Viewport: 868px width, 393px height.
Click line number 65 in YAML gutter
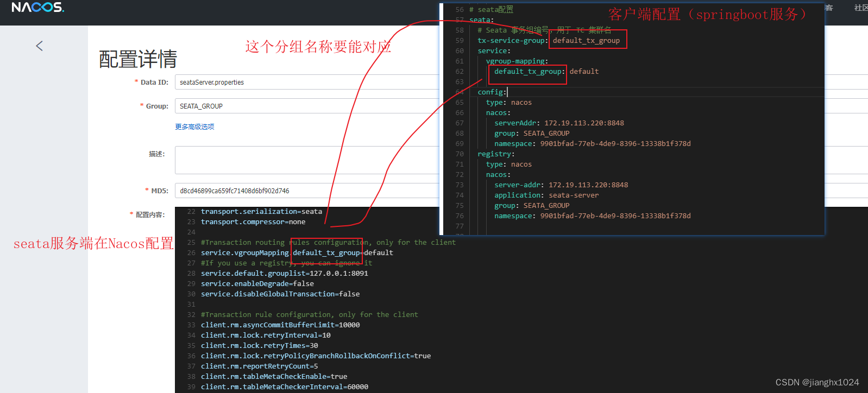pos(460,103)
